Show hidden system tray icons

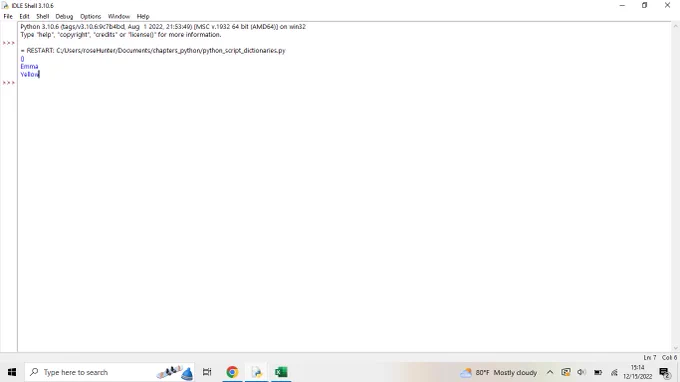pyautogui.click(x=550, y=372)
